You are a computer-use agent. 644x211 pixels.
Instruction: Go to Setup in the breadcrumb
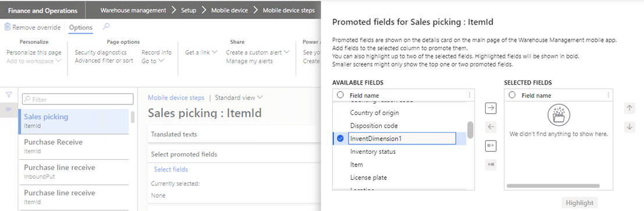[188, 10]
